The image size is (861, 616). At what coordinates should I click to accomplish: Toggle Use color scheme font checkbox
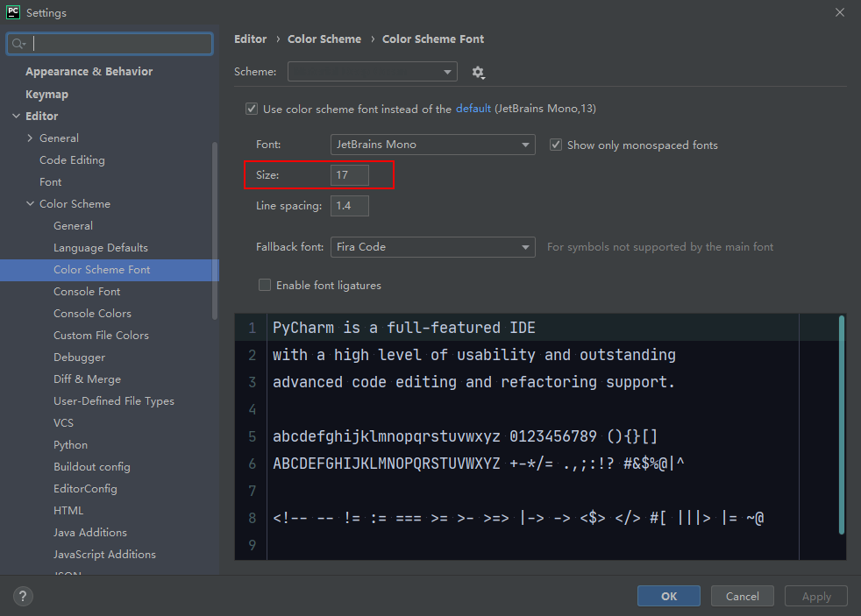pos(252,109)
